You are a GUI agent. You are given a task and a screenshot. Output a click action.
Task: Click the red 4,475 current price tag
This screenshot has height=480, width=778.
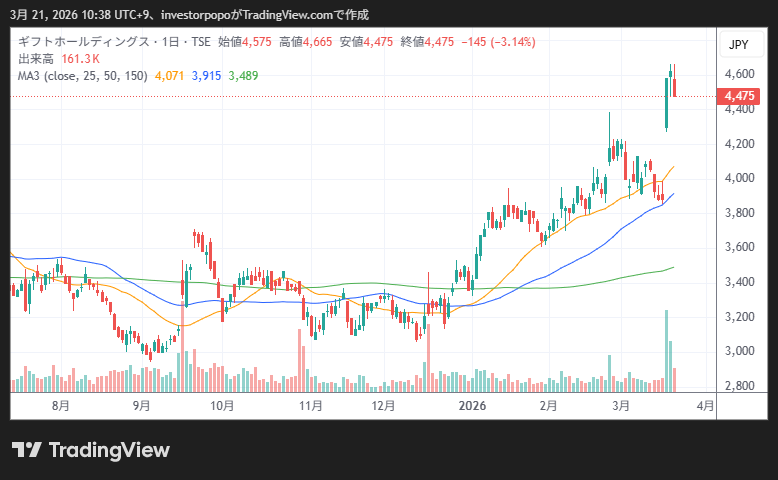(x=738, y=96)
